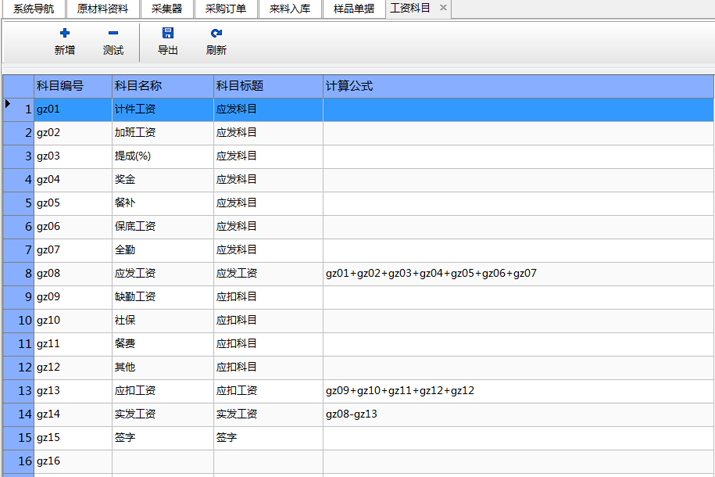
Task: Select the 样品单据 tab
Action: point(354,9)
